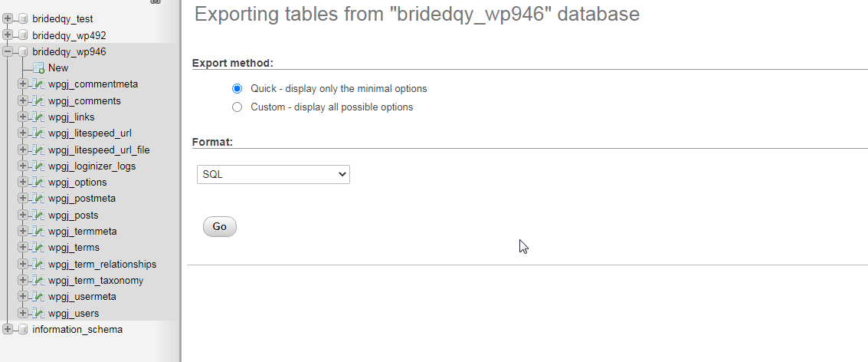Click the wpgj_posts table icon
Viewport: 868px width, 362px height.
[39, 216]
